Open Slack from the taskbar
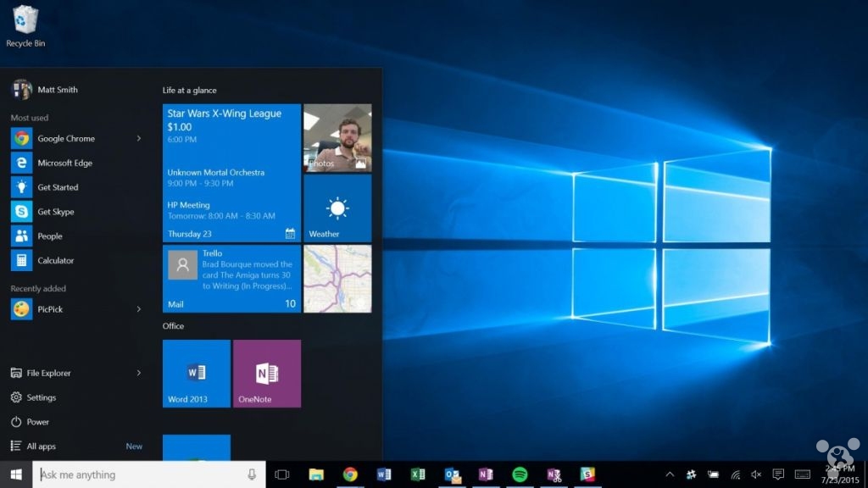Viewport: 868px width, 488px height. coord(587,474)
